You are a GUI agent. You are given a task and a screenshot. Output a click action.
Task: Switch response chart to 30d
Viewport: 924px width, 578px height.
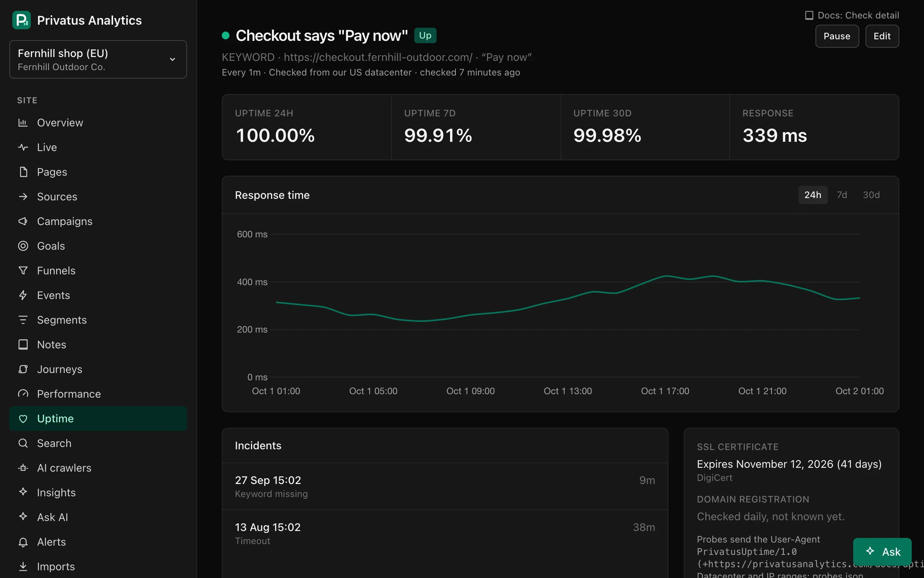(871, 195)
